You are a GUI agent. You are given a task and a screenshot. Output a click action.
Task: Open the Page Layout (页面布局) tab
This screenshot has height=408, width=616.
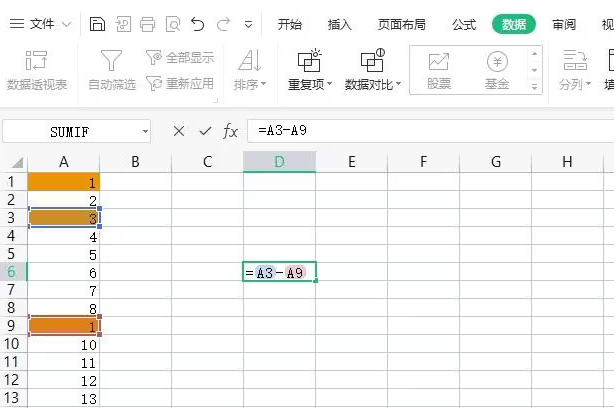pyautogui.click(x=401, y=24)
